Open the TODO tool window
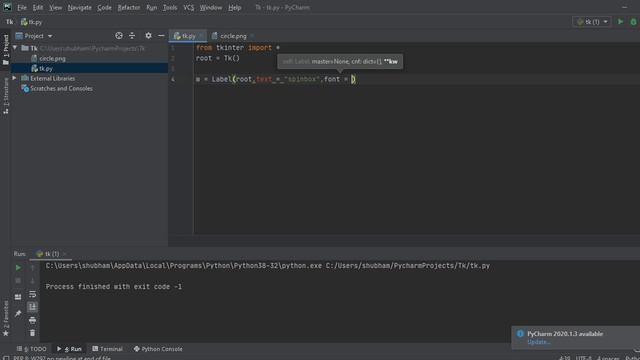The image size is (640, 360). [32, 349]
